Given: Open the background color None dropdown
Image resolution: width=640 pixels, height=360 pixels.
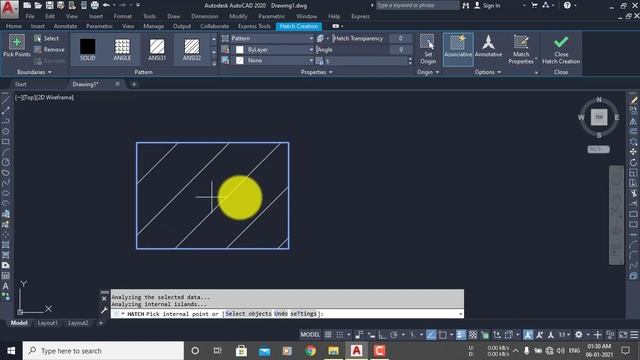Looking at the screenshot, I should coord(272,60).
